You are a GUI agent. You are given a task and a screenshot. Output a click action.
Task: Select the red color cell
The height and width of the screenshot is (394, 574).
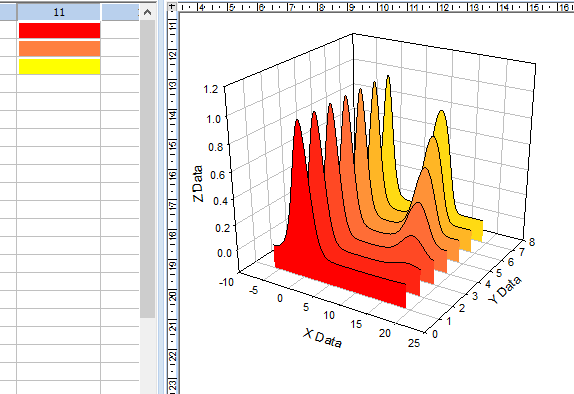(59, 30)
